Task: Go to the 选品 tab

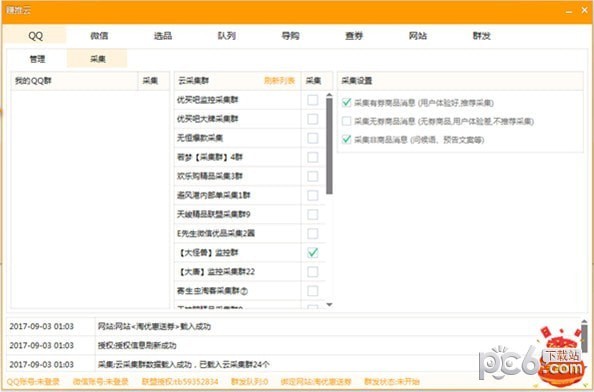Action: click(x=163, y=36)
